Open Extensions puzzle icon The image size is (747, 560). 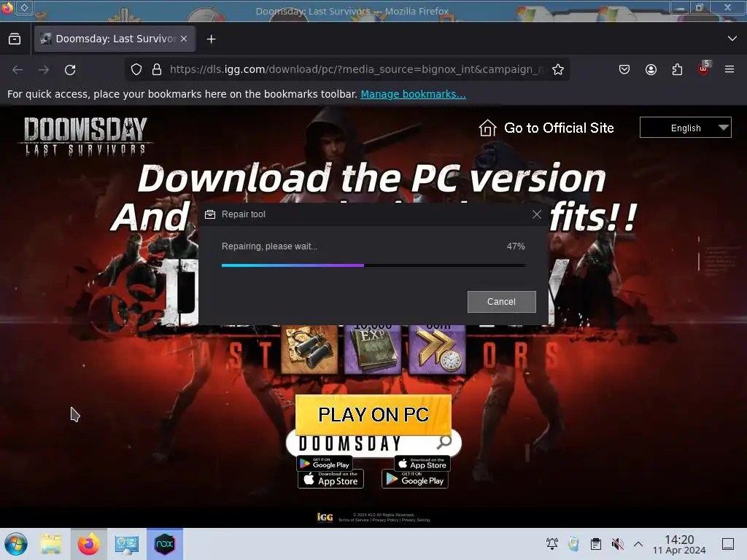pos(677,69)
